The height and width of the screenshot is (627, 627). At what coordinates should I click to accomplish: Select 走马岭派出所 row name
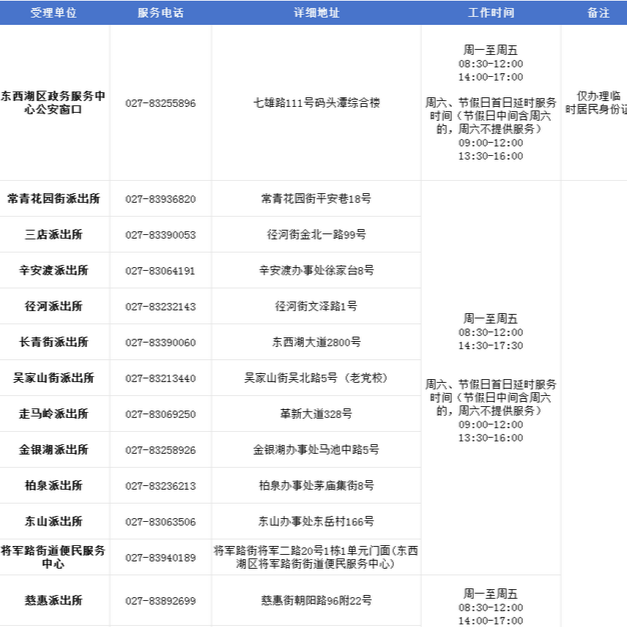(54, 414)
